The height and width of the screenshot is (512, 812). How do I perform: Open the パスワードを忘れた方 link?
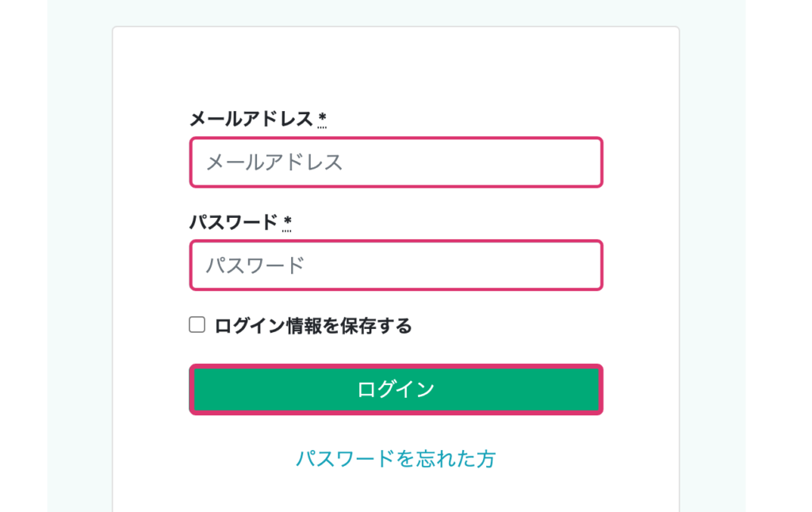pos(396,459)
